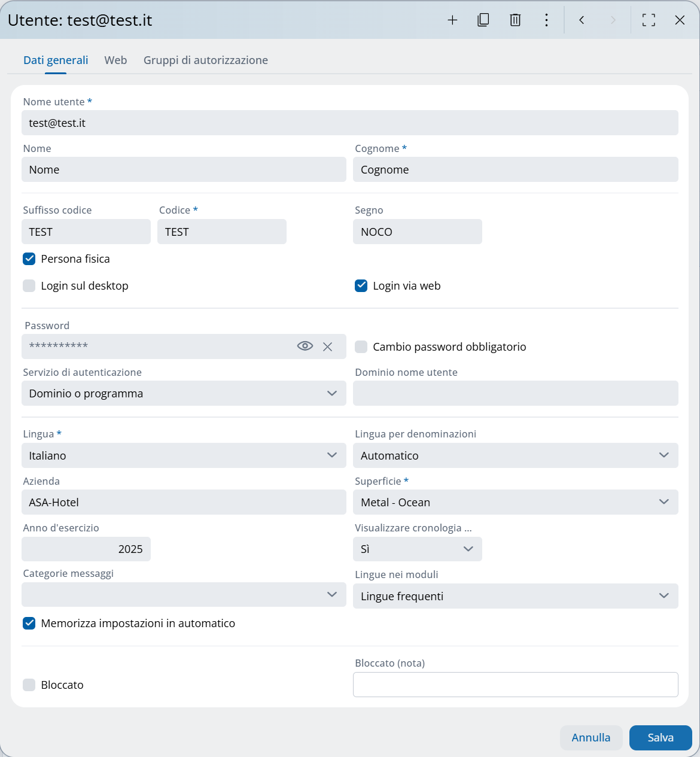Close the user dialog window
The width and height of the screenshot is (700, 757).
tap(680, 20)
